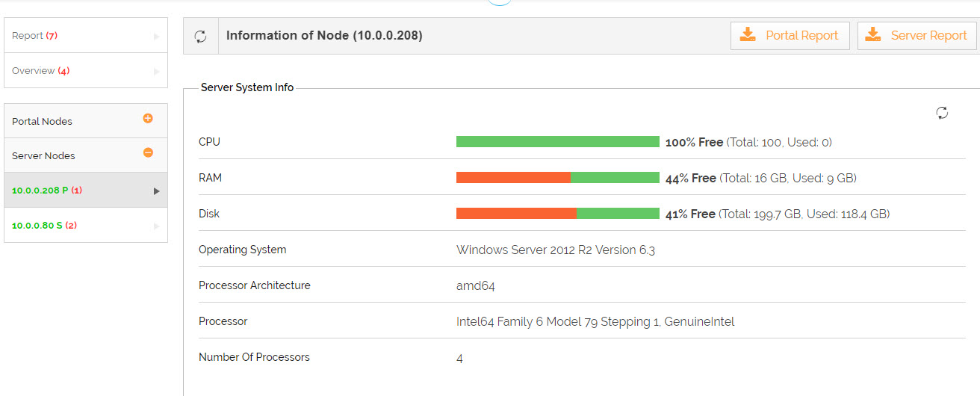This screenshot has width=980, height=396.
Task: Select server node 10.0.0.80 S
Action: (x=86, y=225)
